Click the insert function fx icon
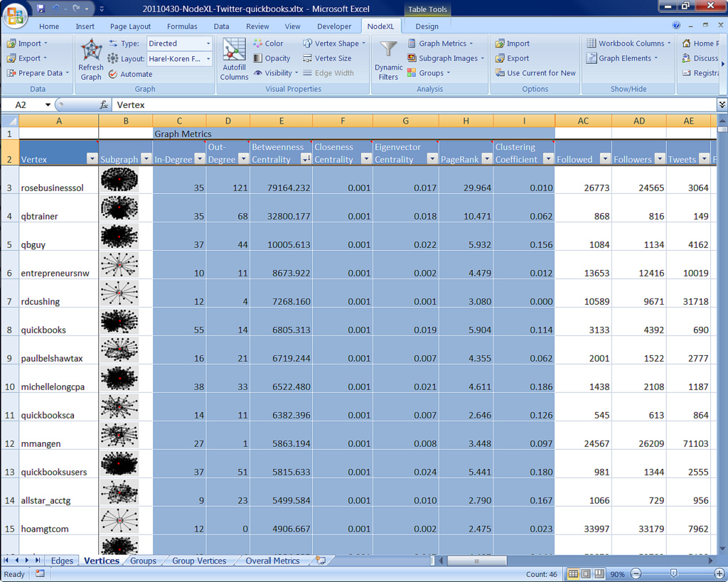 tap(104, 105)
